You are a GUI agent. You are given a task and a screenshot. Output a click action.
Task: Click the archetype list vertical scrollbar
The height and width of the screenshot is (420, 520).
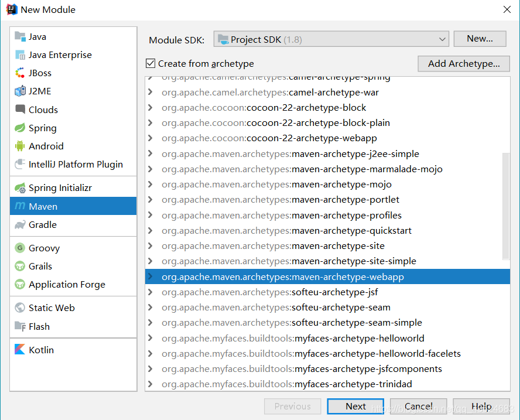click(506, 206)
